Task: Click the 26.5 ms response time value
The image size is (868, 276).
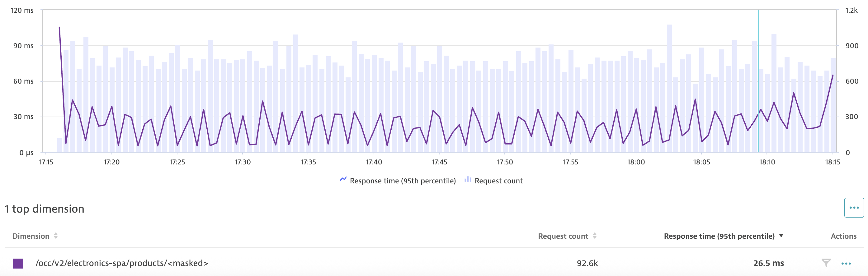Action: (x=768, y=263)
